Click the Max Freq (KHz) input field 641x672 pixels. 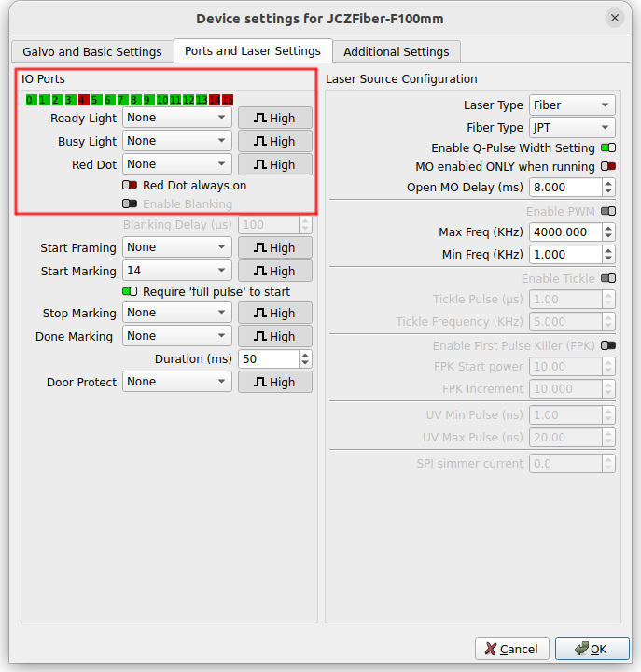tap(565, 231)
